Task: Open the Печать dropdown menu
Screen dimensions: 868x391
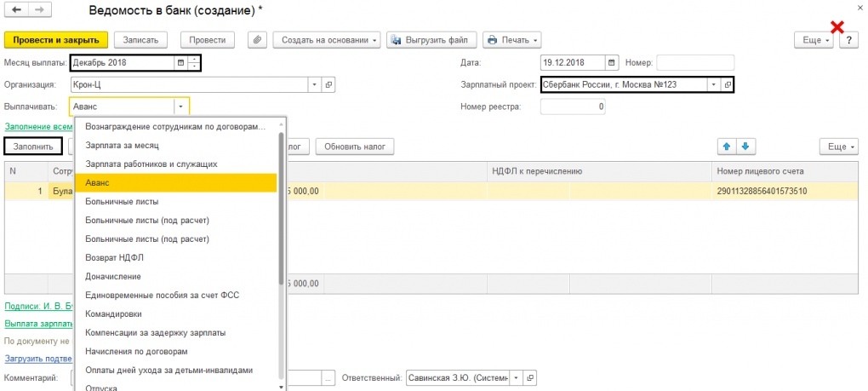Action: (511, 40)
